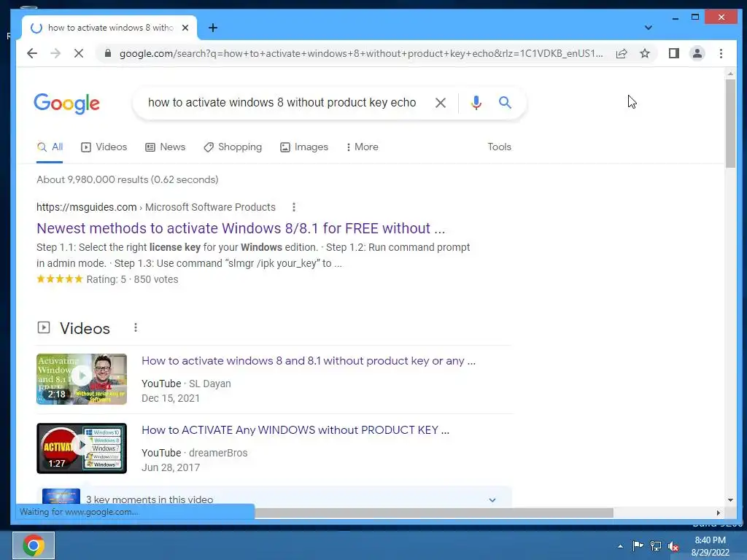The height and width of the screenshot is (560, 747).
Task: Switch to the Images results tab
Action: (x=304, y=147)
